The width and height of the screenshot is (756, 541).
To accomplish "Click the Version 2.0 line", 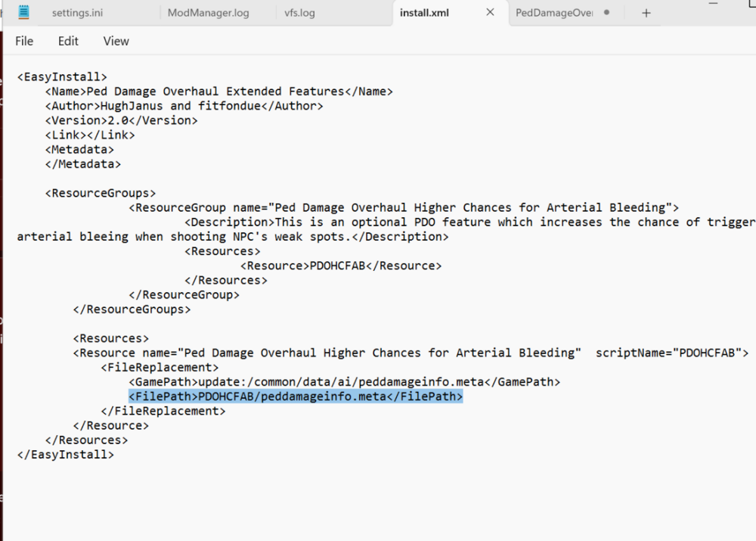I will (121, 120).
